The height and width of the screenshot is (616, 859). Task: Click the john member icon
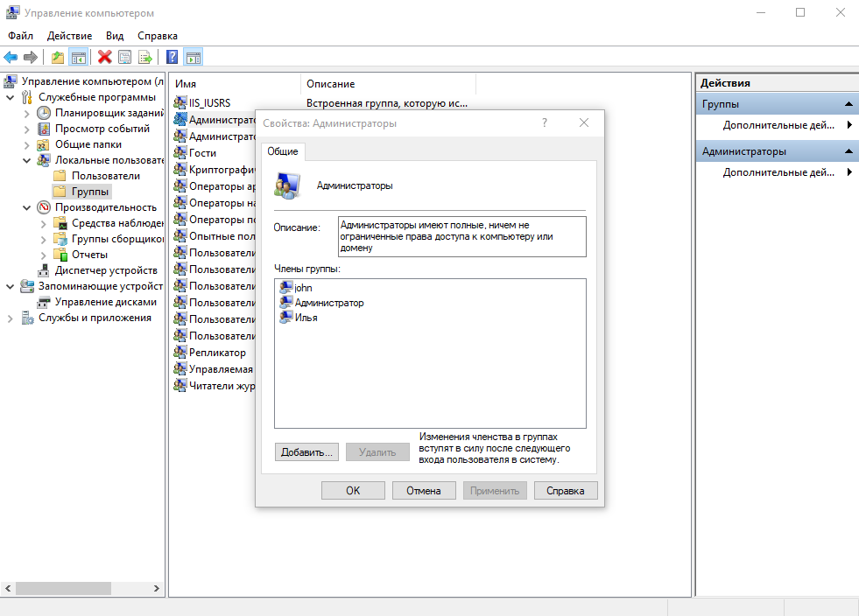click(x=286, y=287)
